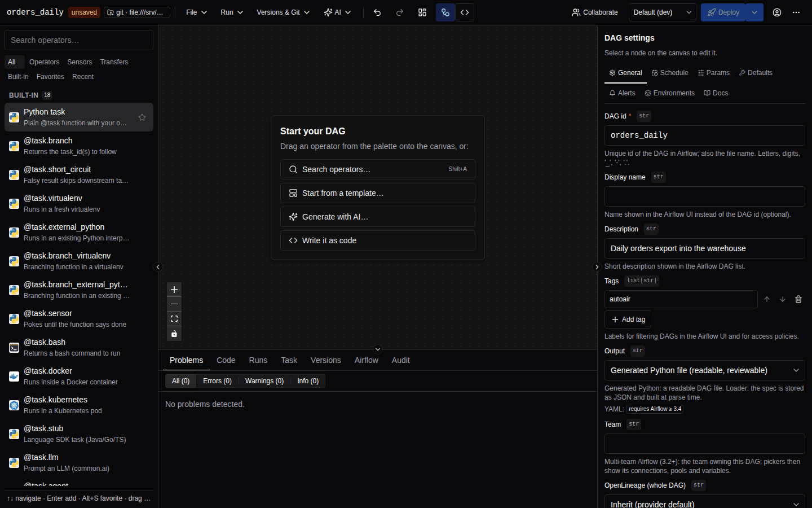Move the autoair tag down
Viewport: 812px width, 508px height.
(783, 299)
